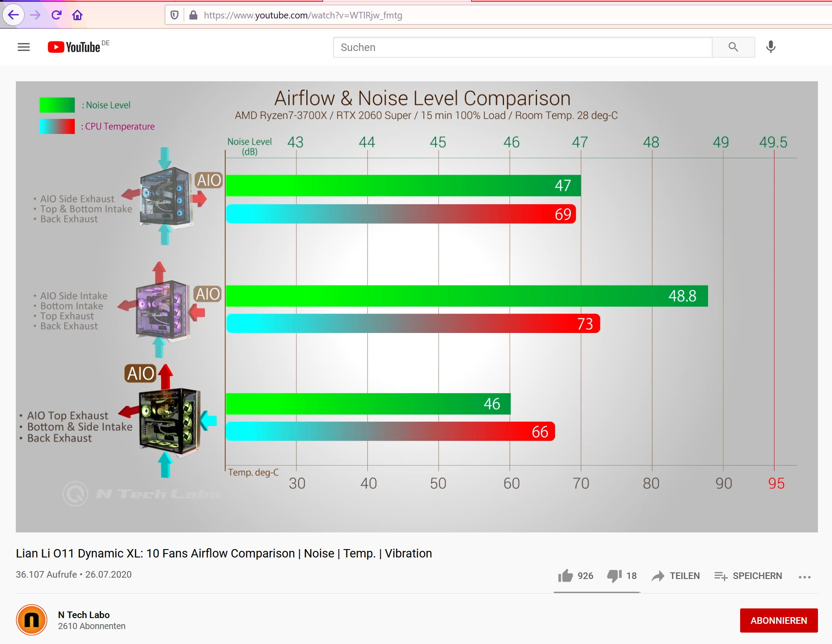Screen dimensions: 832x644
Task: Open the three-dot more actions menu
Action: coord(805,577)
